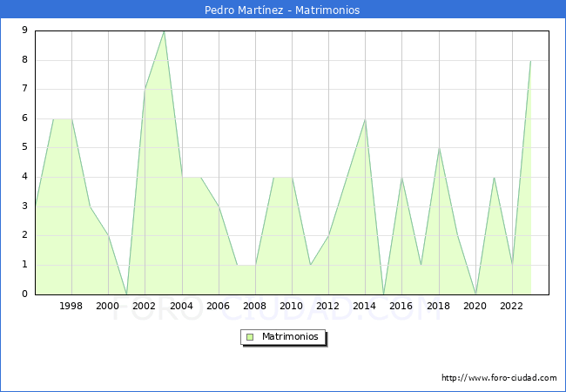Click the x-axis label 2000
The height and width of the screenshot is (392, 566).
point(108,306)
